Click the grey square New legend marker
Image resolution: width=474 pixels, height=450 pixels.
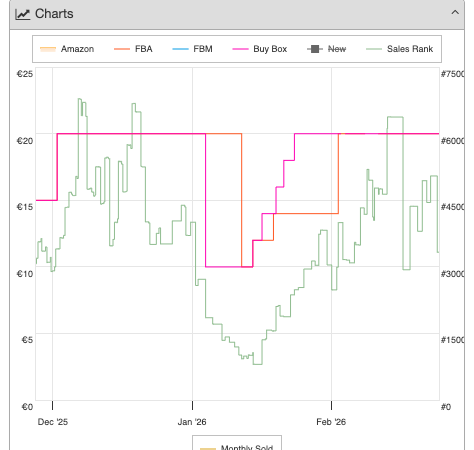pyautogui.click(x=315, y=49)
